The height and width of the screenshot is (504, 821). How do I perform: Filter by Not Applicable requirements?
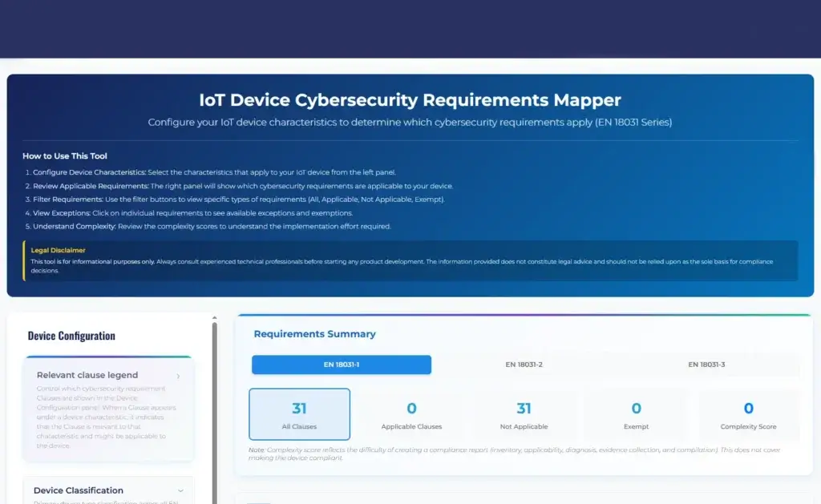tap(524, 414)
